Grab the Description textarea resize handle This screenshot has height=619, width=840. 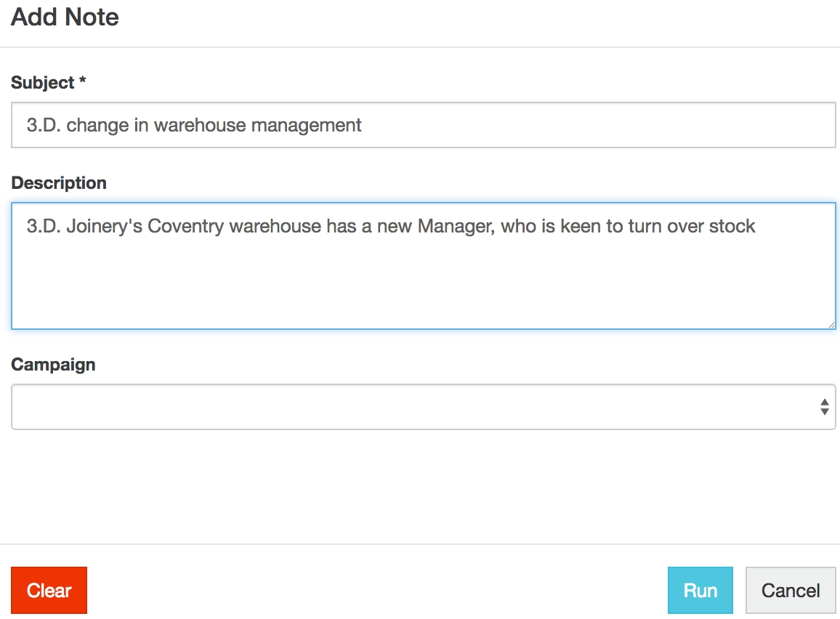click(831, 325)
